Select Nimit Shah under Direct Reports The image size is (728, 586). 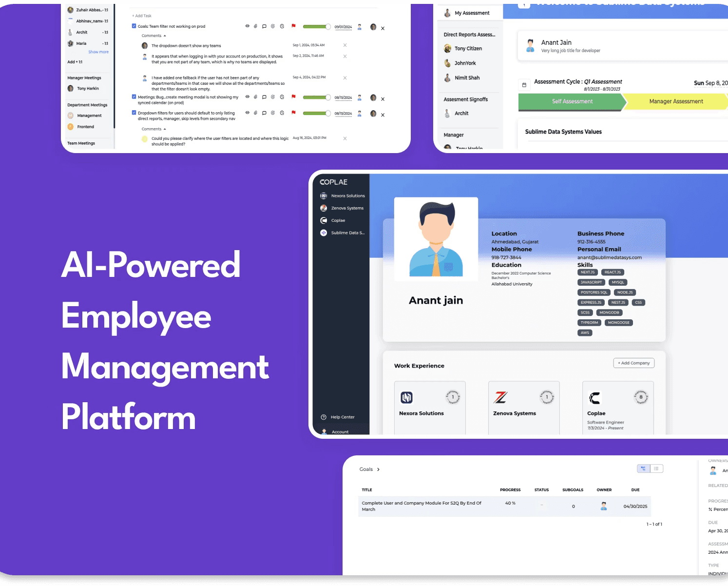(462, 78)
